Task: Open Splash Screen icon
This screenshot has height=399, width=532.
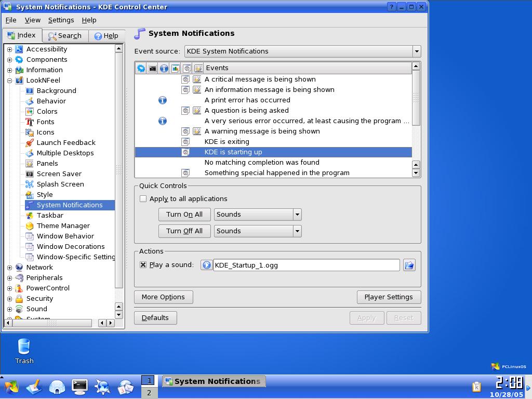Action: point(30,184)
